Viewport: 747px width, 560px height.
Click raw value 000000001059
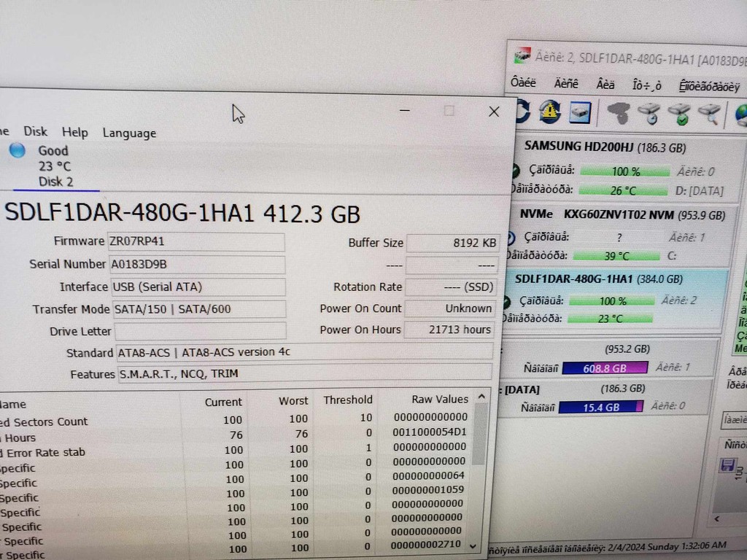[x=427, y=489]
